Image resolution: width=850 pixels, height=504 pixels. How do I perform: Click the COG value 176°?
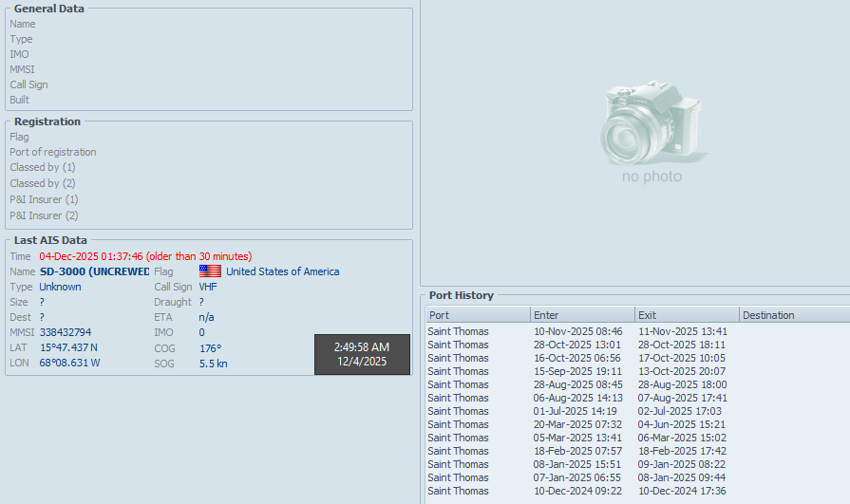point(210,348)
